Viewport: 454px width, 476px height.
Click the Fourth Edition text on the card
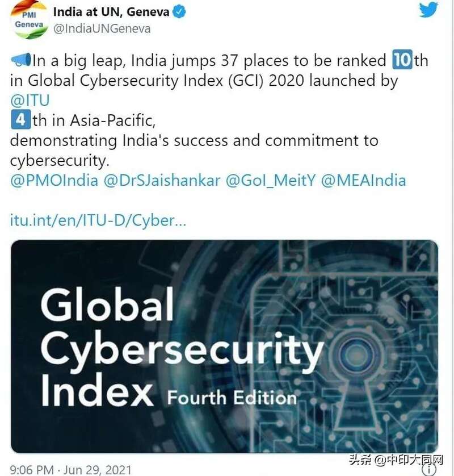(232, 398)
